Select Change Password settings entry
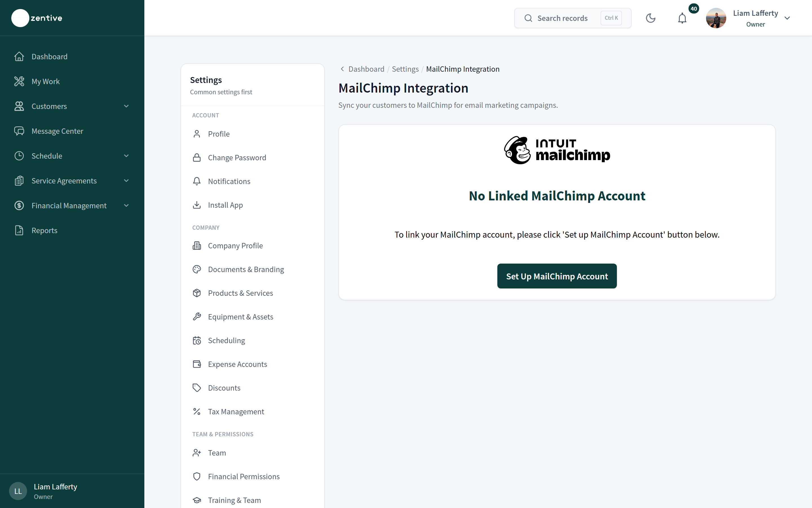Screen dimensions: 812x508 tap(252, 157)
